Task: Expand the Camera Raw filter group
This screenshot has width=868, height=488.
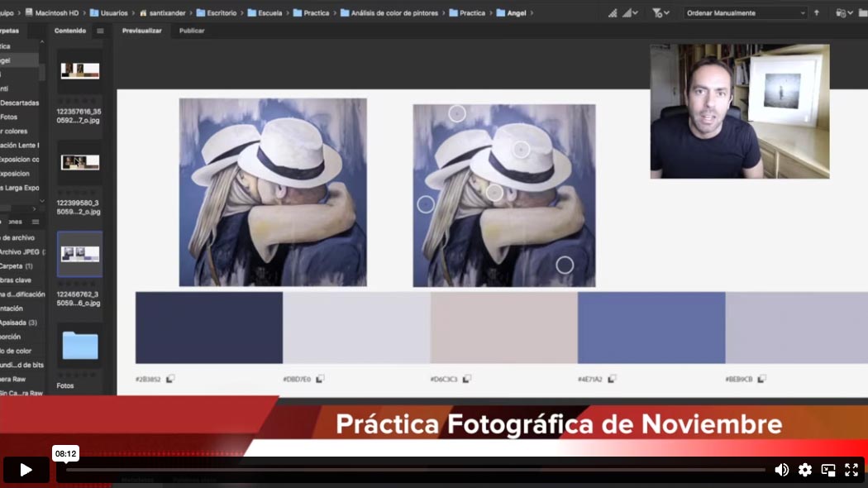Action: coord(12,380)
